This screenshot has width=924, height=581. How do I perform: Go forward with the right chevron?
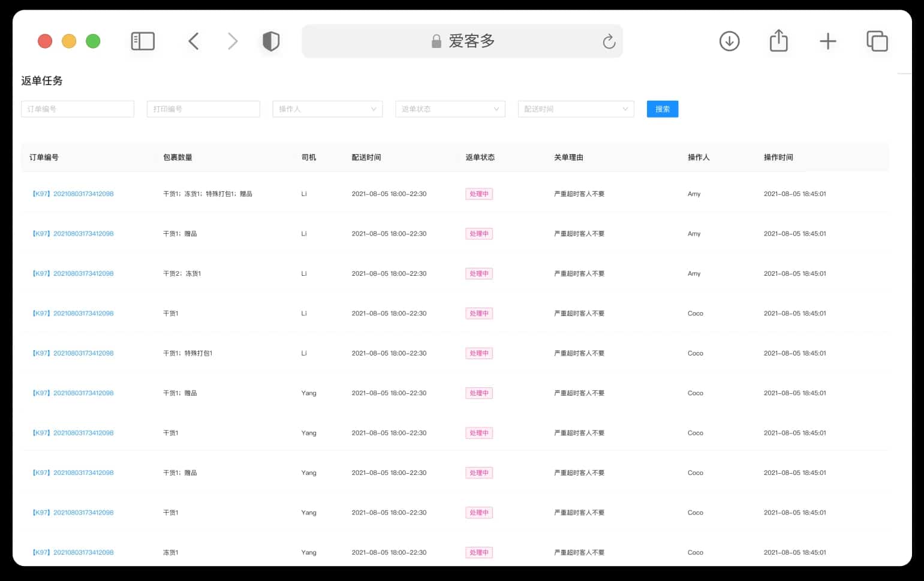233,41
